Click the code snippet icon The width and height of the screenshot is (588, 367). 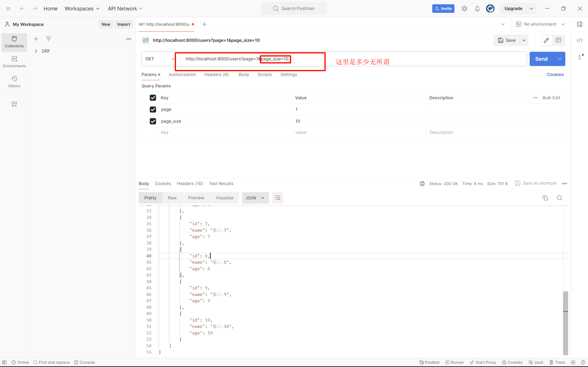click(579, 40)
